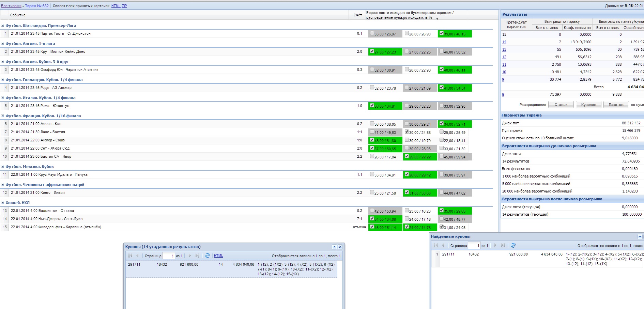This screenshot has height=309, width=644.
Task: Uncheck the draw checkbox for Ланс - Бастия
Action: pyautogui.click(x=407, y=132)
